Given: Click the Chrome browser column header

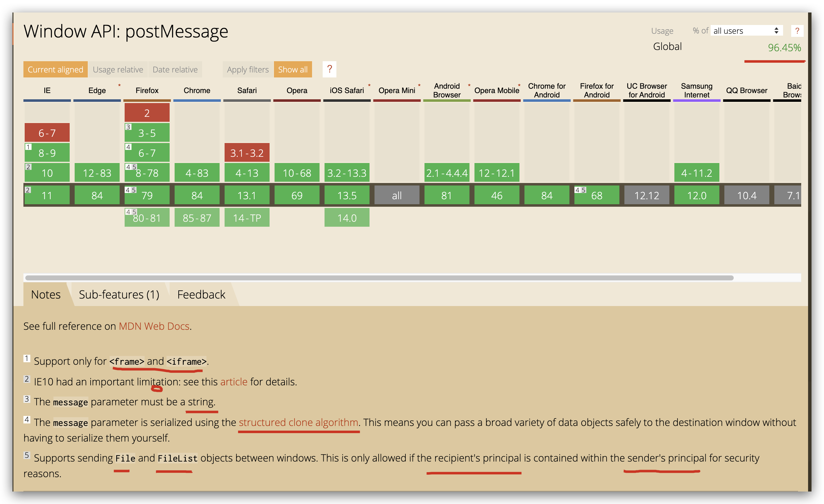Looking at the screenshot, I should [x=197, y=90].
